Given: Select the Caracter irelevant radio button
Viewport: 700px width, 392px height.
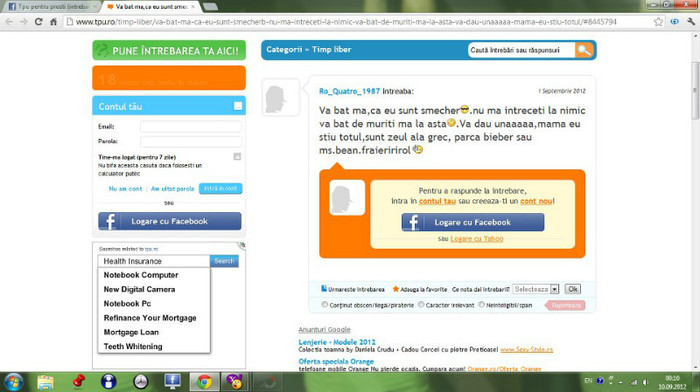Looking at the screenshot, I should 421,304.
